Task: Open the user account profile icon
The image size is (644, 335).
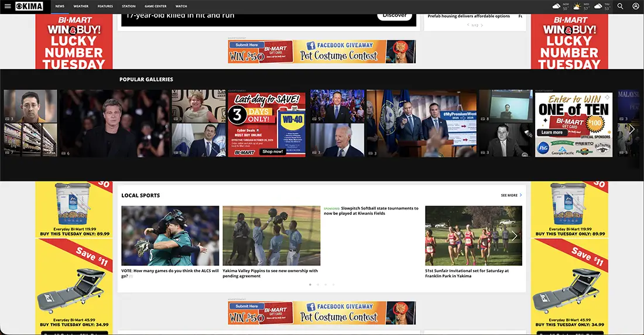Action: tap(635, 6)
